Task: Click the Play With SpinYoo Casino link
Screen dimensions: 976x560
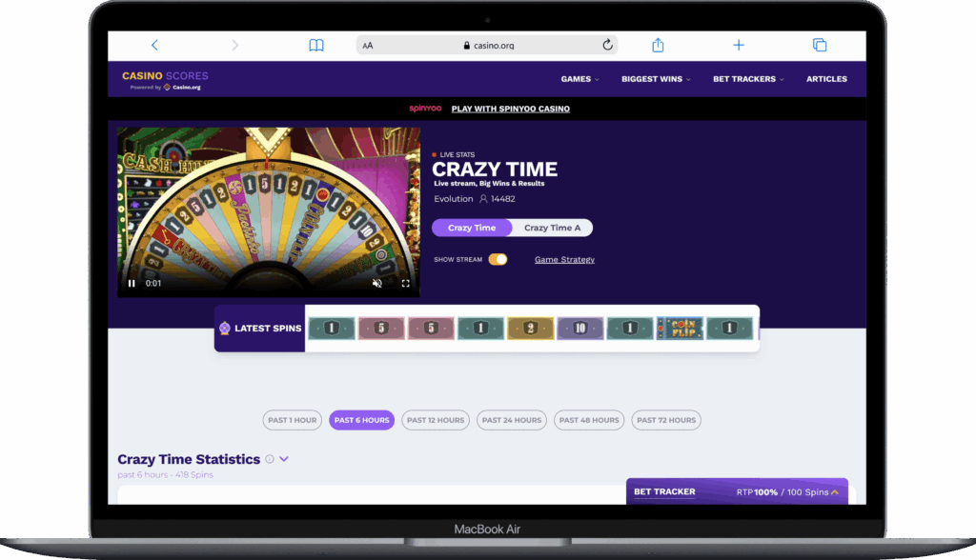Action: coord(510,109)
